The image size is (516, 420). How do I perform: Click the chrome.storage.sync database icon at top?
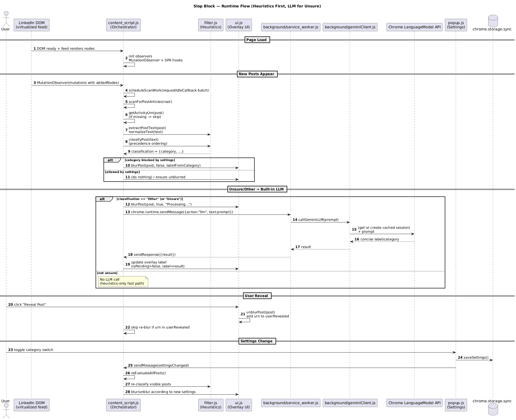click(493, 21)
